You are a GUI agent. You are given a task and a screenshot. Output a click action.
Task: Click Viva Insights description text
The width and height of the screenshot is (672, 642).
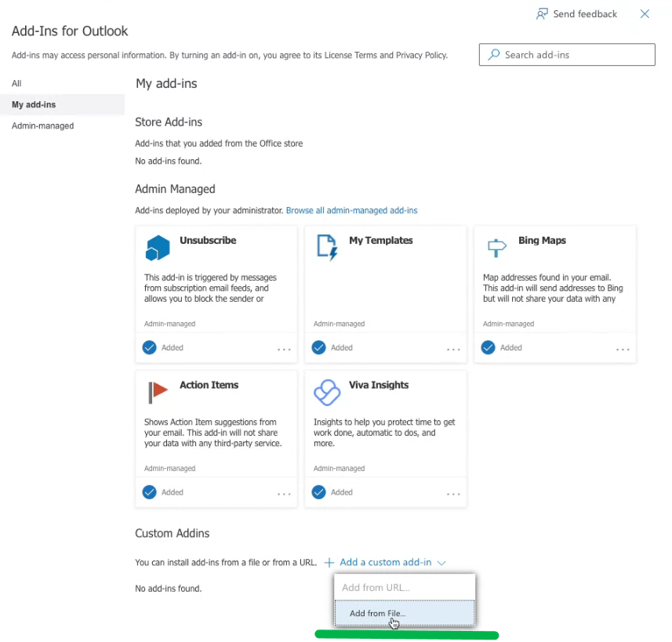tap(384, 433)
